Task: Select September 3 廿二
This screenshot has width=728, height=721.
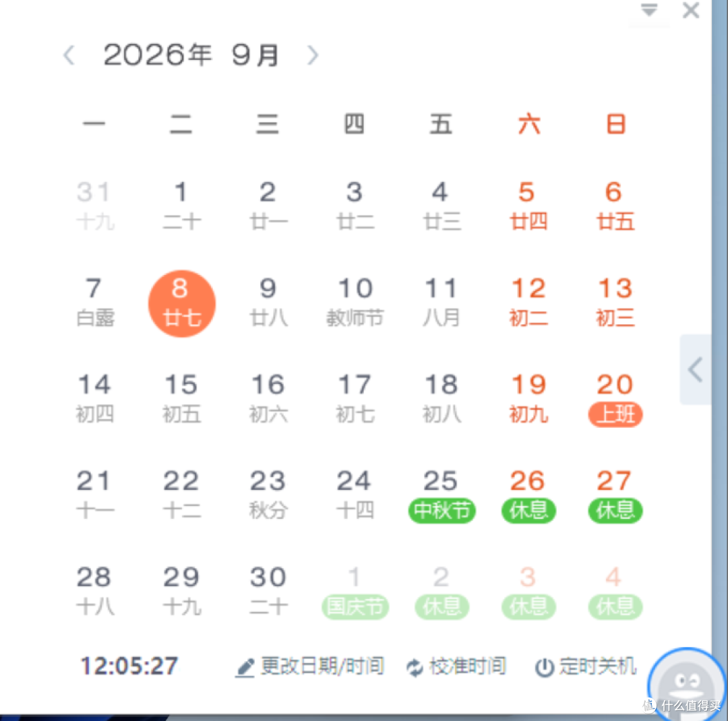Action: 355,206
